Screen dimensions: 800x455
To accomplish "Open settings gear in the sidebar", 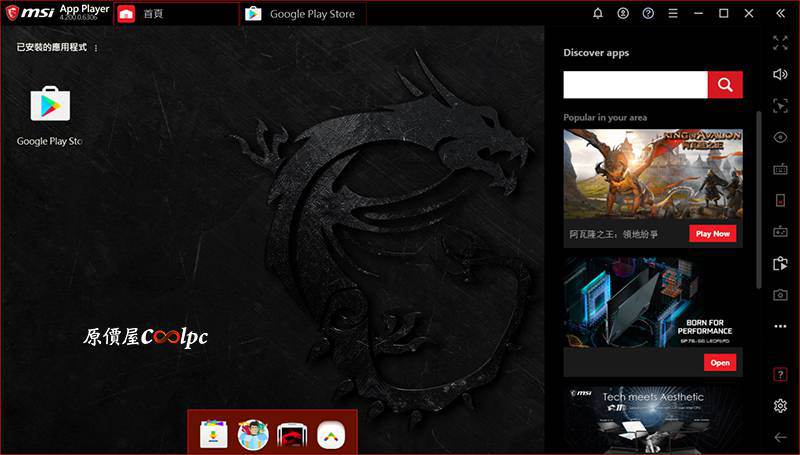I will 780,406.
